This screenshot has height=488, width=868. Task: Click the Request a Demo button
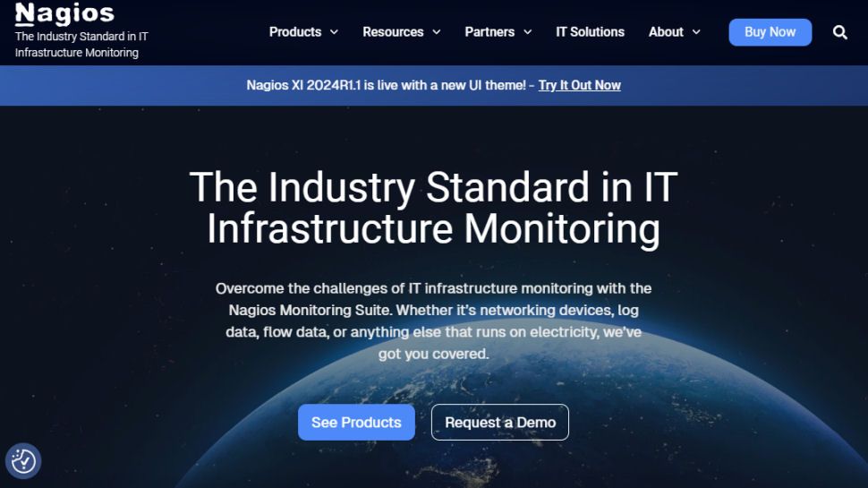pos(500,422)
